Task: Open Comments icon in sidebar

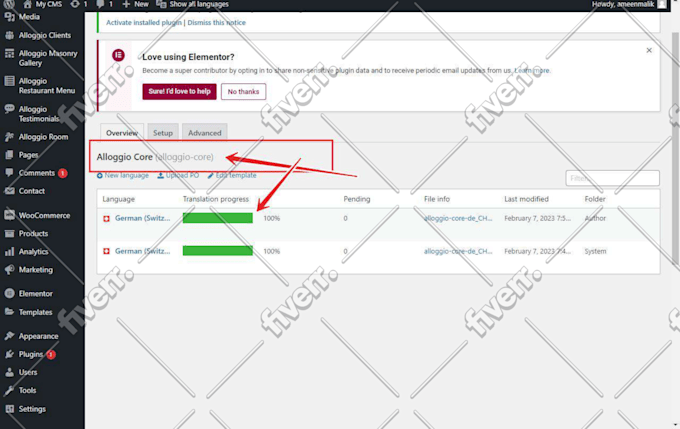Action: pyautogui.click(x=9, y=173)
